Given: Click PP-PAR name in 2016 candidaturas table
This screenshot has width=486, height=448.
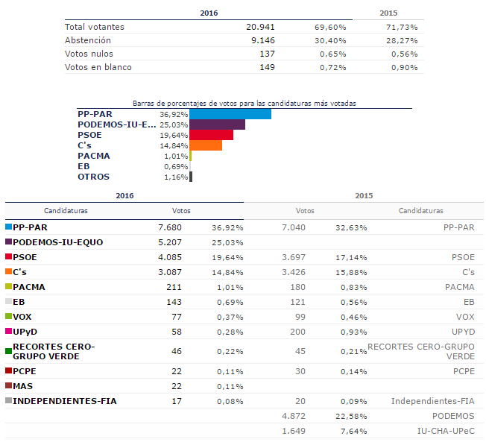Looking at the screenshot, I should [x=30, y=227].
